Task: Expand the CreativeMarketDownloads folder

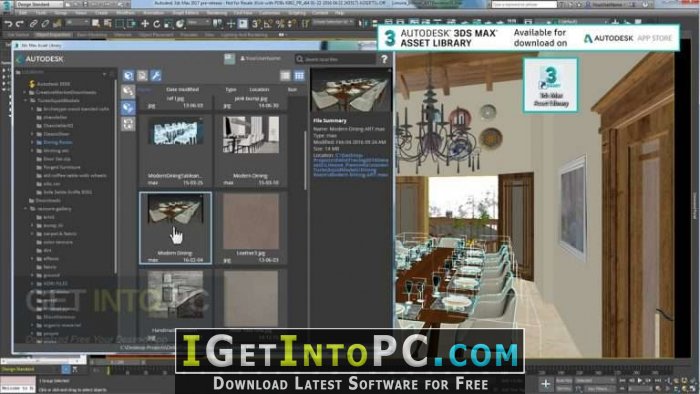Action: point(25,92)
